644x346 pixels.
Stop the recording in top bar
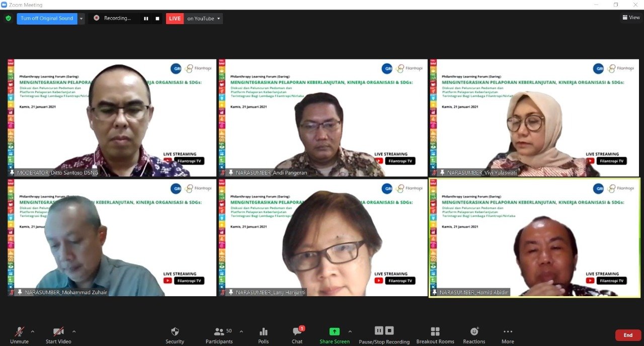point(157,19)
